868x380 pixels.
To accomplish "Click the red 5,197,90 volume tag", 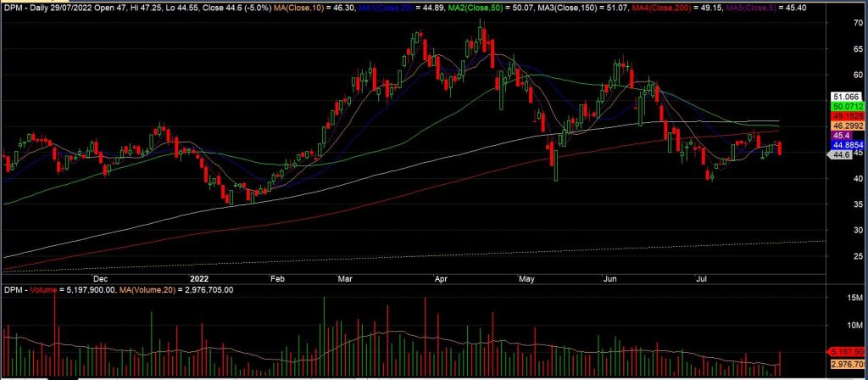I will [845, 352].
